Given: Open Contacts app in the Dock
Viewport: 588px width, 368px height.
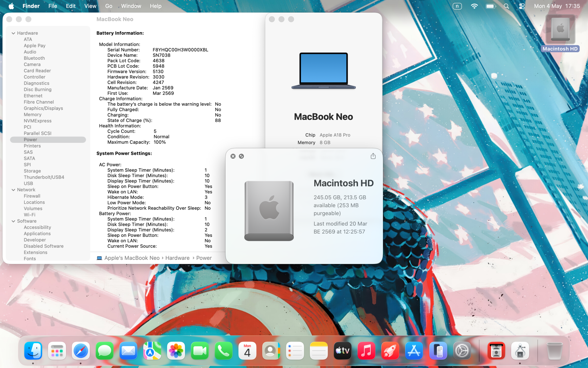Looking at the screenshot, I should pos(271,351).
